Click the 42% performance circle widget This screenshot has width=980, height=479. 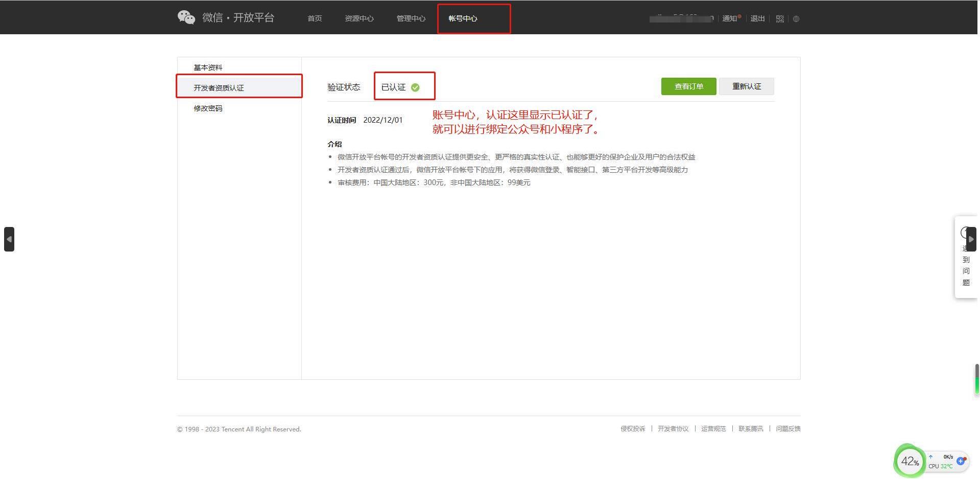coord(910,461)
